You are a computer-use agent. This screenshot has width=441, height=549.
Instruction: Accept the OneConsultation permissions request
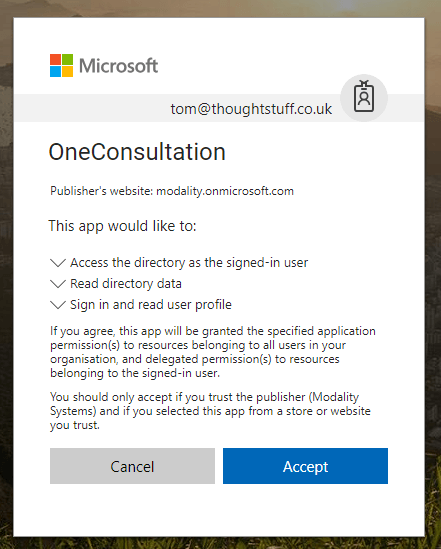pyautogui.click(x=305, y=466)
